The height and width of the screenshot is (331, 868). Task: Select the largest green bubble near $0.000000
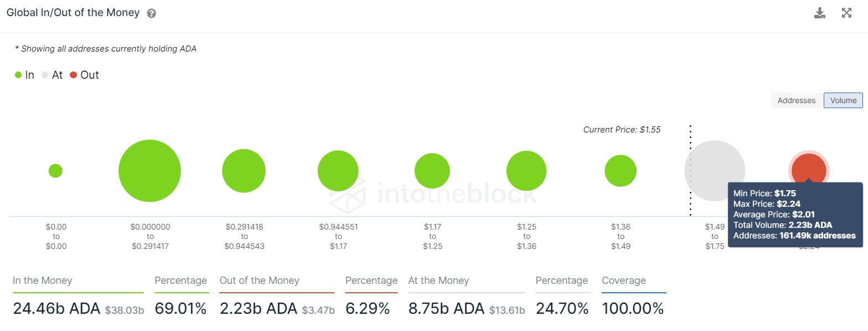point(150,170)
